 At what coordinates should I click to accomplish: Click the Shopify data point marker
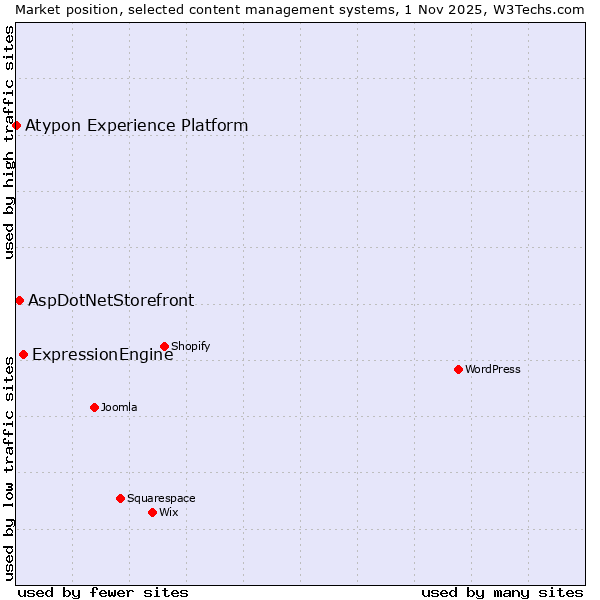coord(164,347)
